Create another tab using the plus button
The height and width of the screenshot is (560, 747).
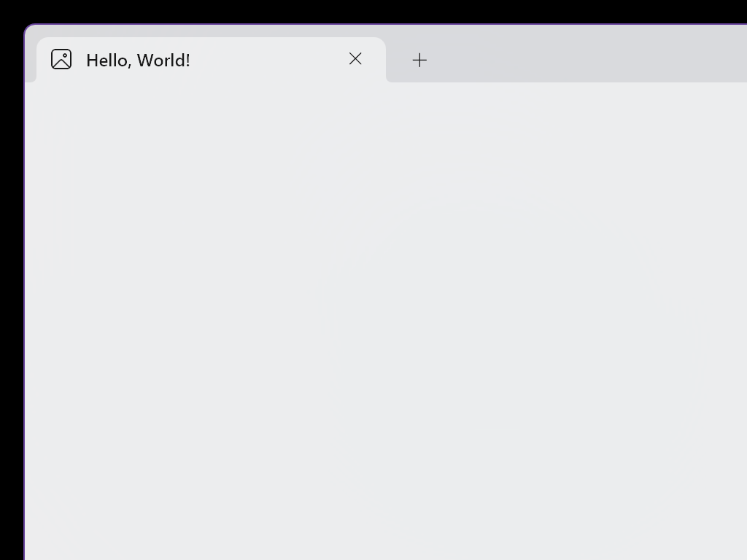point(419,60)
